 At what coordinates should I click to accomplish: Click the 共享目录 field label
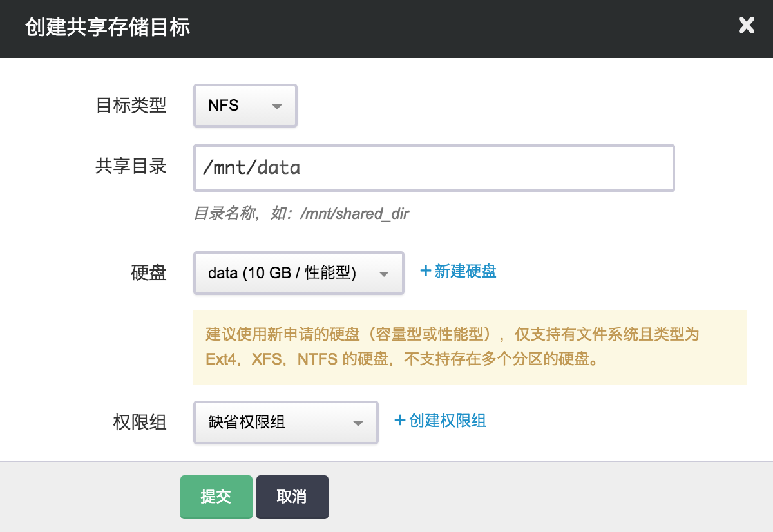coord(131,166)
